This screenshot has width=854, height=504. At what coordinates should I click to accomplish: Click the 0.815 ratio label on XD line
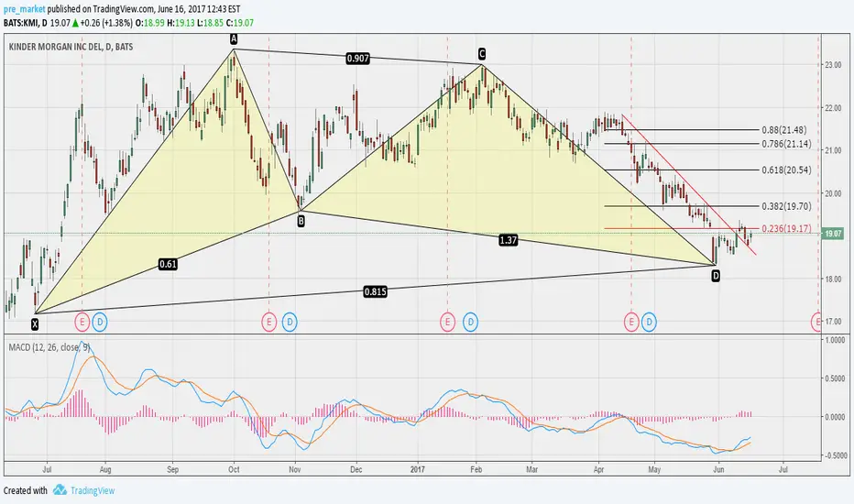pyautogui.click(x=376, y=291)
